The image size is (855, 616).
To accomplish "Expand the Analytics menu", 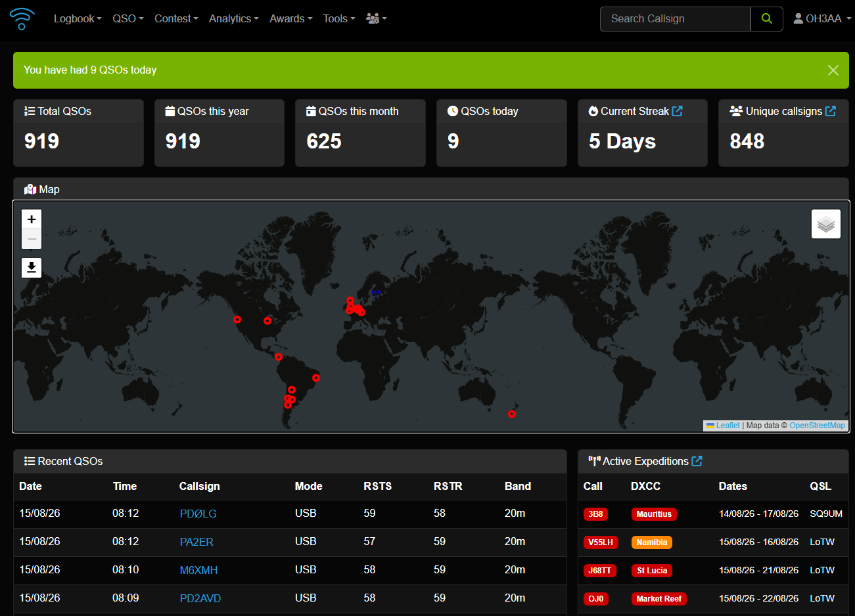I will tap(234, 18).
